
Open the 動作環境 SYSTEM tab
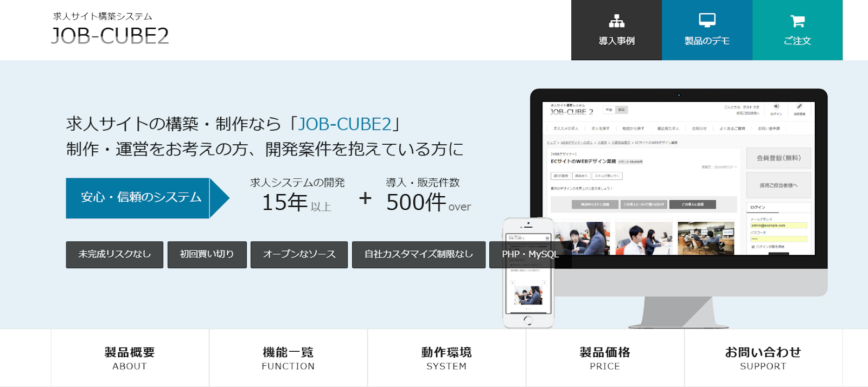coord(446,358)
